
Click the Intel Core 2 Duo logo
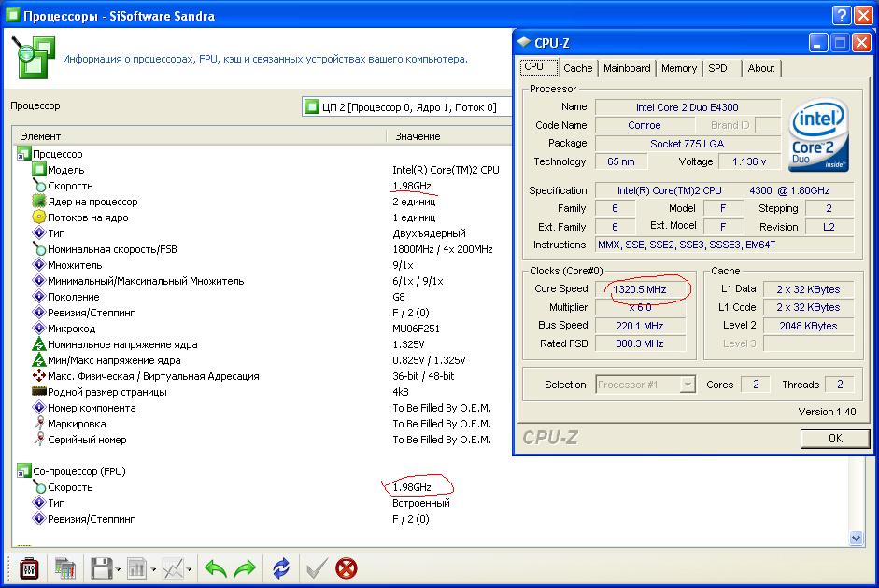click(x=819, y=137)
